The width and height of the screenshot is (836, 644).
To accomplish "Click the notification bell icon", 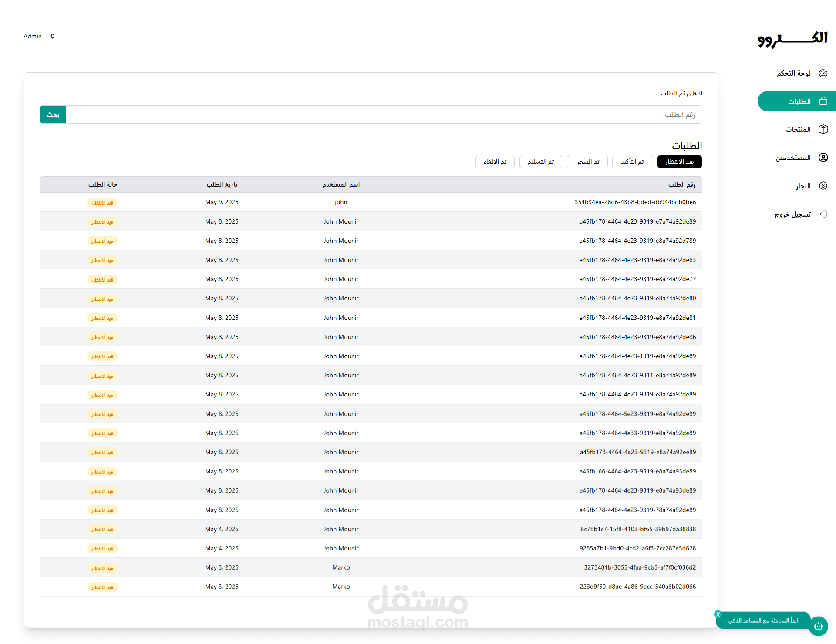I will click(53, 36).
